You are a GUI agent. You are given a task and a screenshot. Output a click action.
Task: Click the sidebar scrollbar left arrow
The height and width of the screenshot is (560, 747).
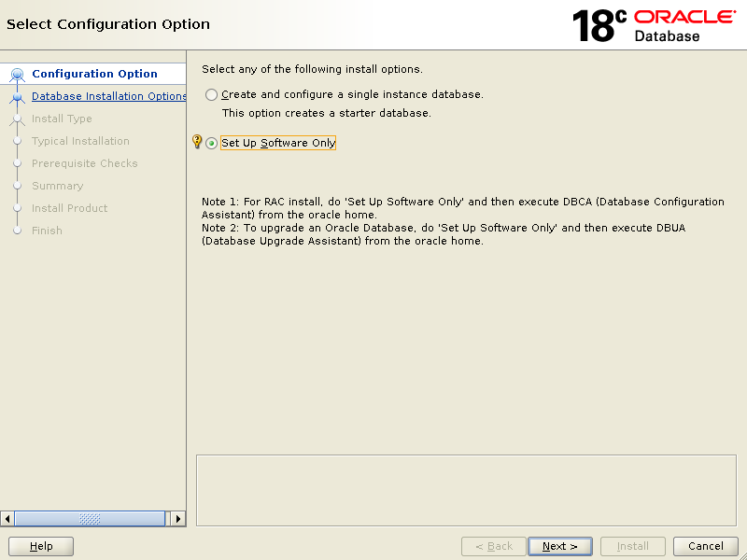7,519
